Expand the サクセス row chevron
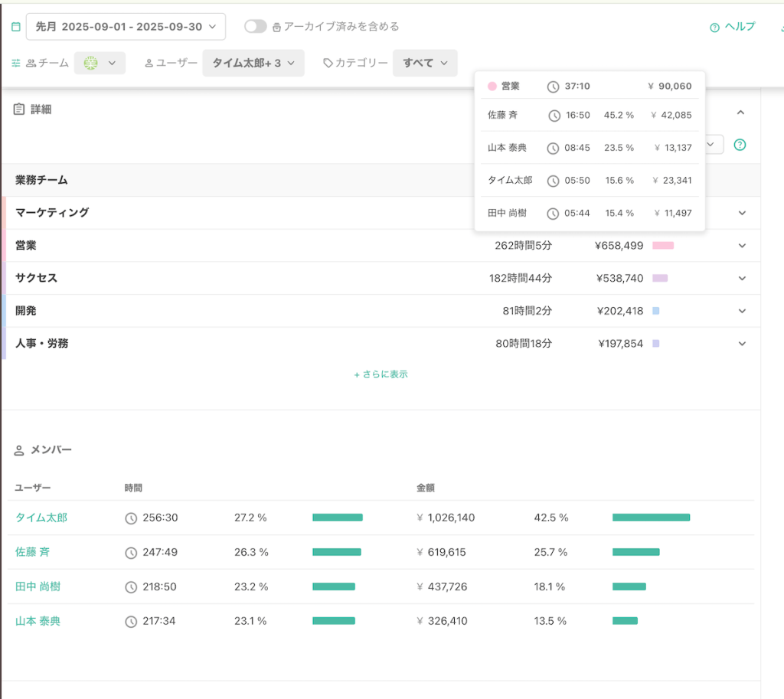Image resolution: width=784 pixels, height=699 pixels. click(x=742, y=279)
